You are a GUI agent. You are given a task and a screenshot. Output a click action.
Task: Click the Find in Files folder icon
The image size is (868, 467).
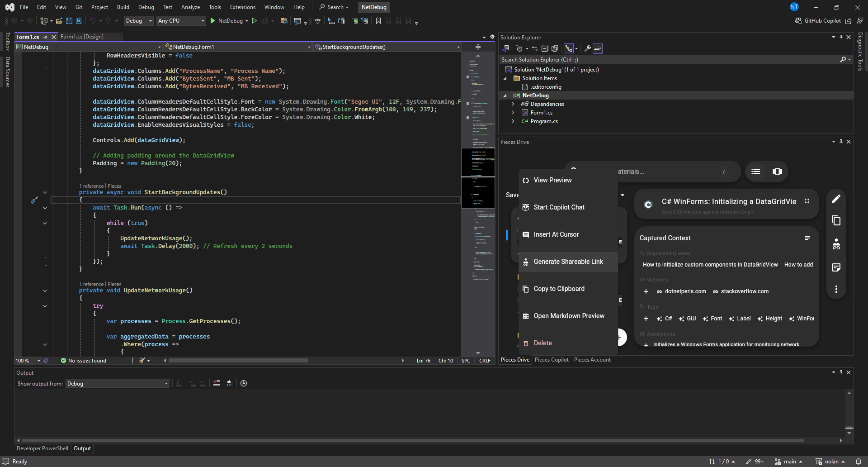pos(284,21)
